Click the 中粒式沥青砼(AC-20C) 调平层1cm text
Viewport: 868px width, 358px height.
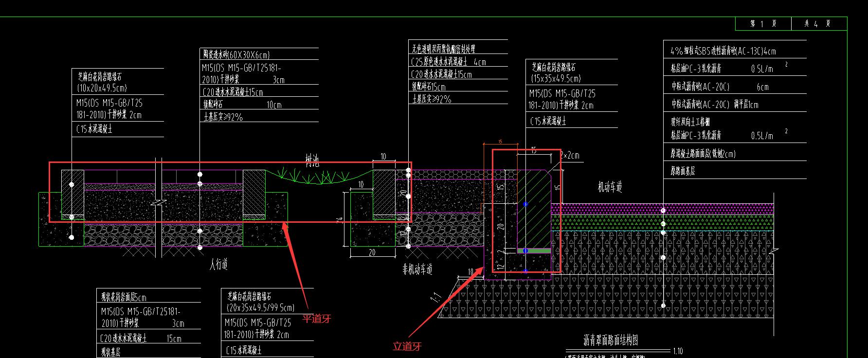tap(714, 104)
